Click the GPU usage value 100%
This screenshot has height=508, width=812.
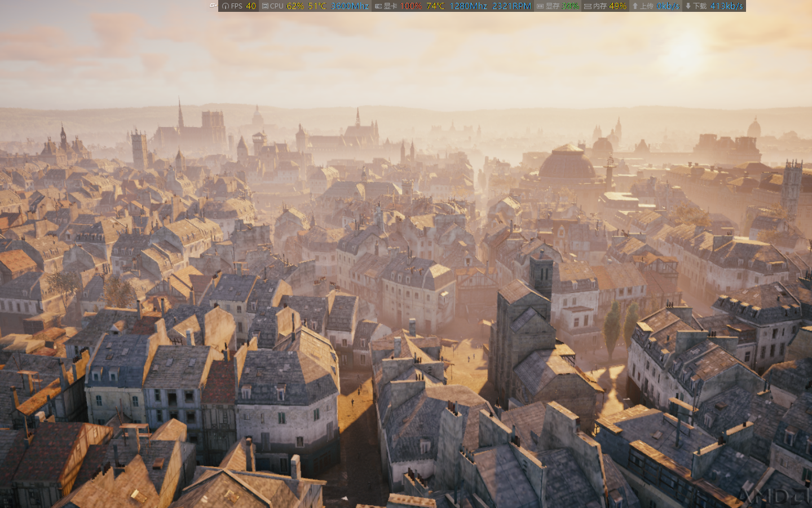pos(411,6)
